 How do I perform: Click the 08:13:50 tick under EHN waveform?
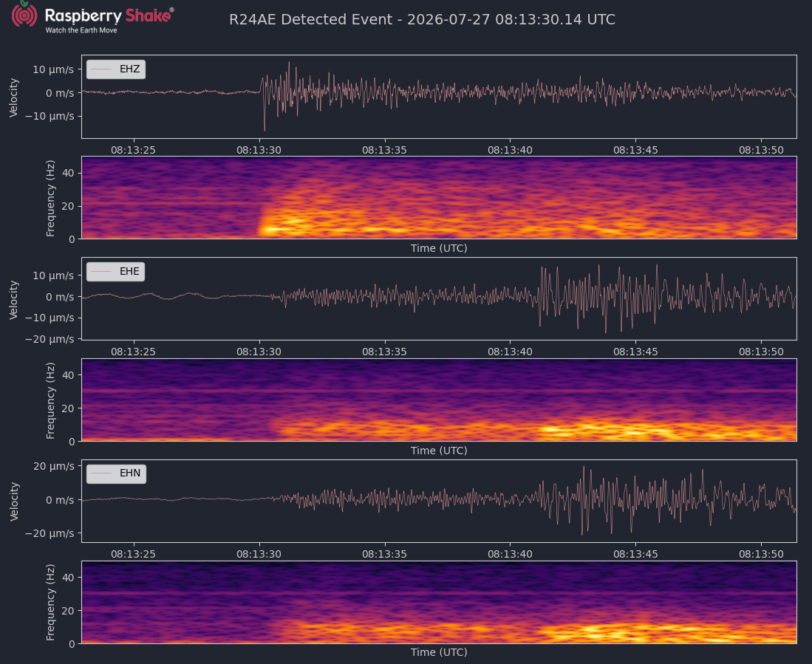[x=761, y=554]
